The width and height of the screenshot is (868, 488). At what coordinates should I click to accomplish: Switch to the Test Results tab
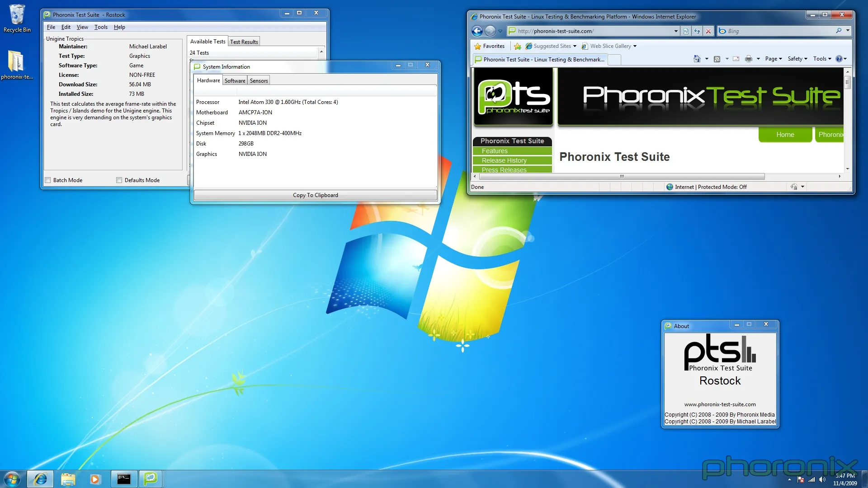tap(244, 42)
